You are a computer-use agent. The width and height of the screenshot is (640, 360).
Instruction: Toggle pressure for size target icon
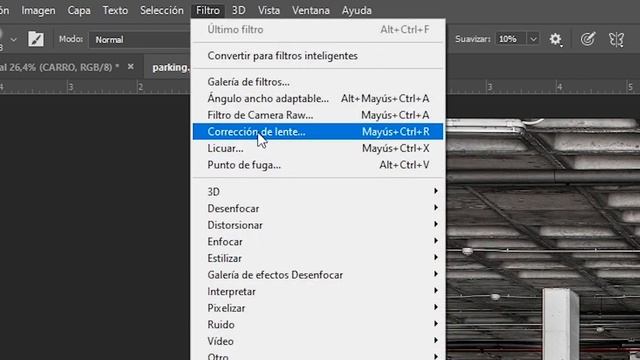click(x=587, y=39)
